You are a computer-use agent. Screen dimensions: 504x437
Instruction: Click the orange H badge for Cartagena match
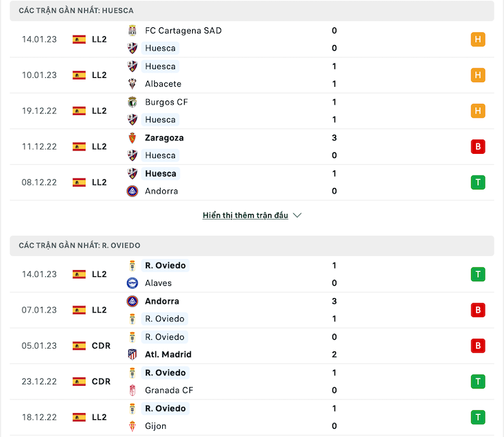point(478,40)
